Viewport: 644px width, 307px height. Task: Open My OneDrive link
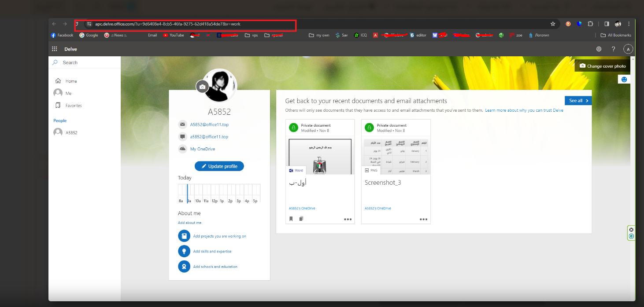[203, 149]
